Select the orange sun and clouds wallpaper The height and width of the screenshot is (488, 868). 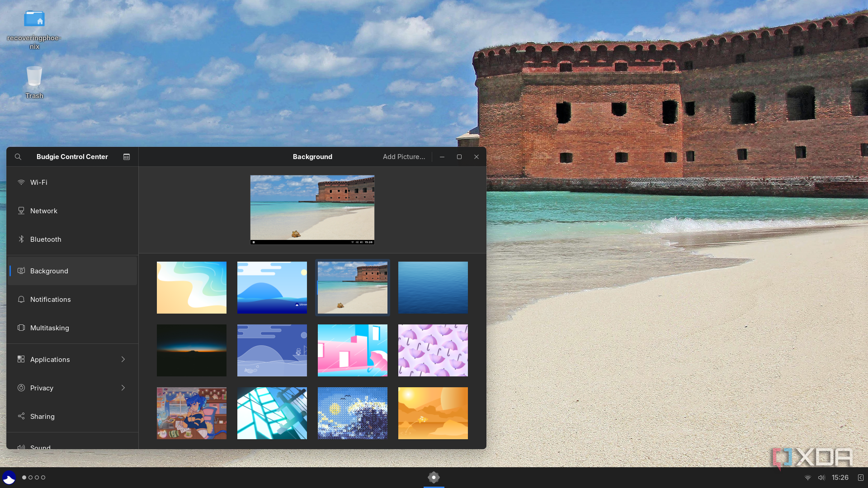pyautogui.click(x=433, y=413)
